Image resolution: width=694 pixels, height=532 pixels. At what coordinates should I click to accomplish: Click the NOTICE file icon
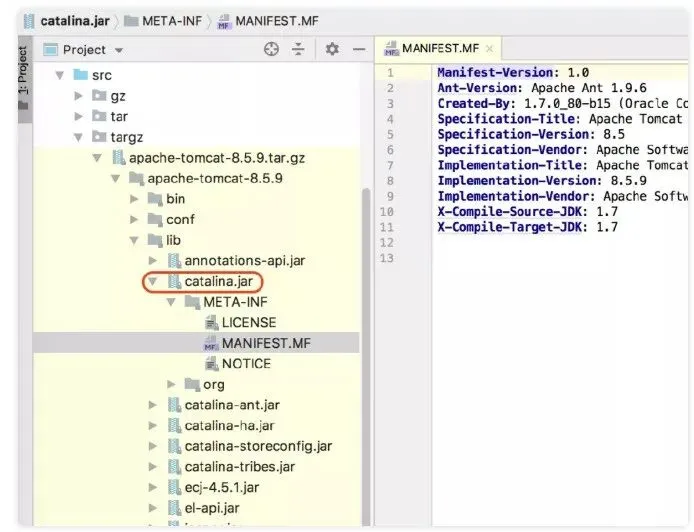[212, 364]
